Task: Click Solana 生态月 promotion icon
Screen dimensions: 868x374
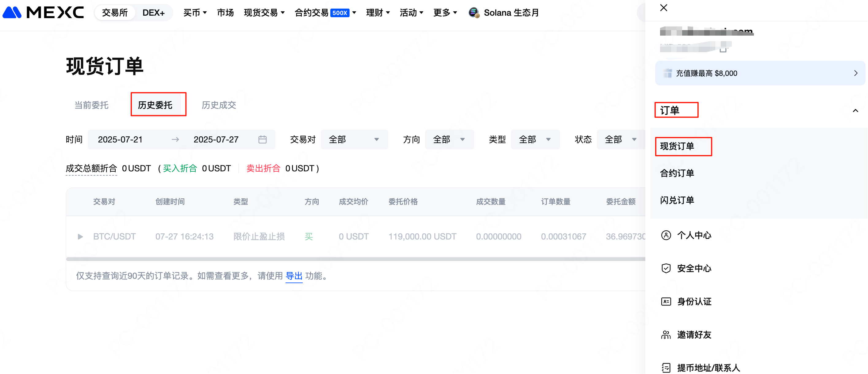Action: click(474, 13)
